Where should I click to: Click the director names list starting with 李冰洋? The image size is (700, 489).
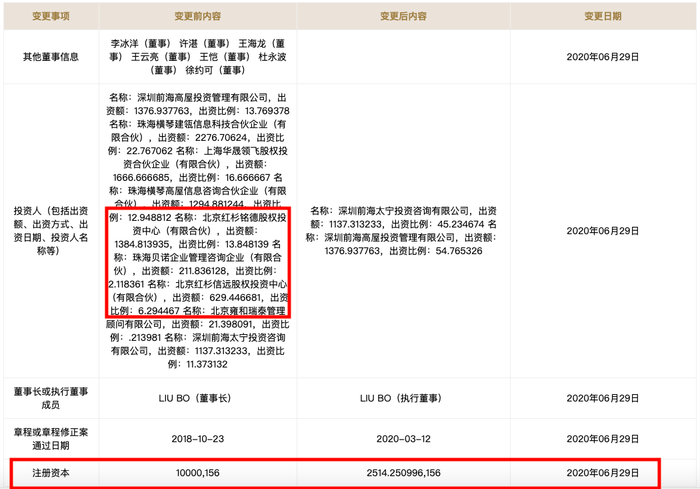tap(198, 57)
